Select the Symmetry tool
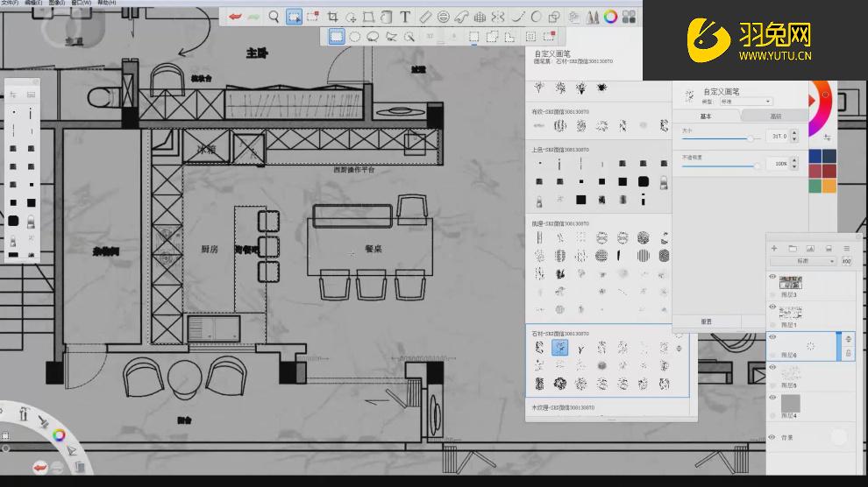This screenshot has width=868, height=487. point(498,18)
